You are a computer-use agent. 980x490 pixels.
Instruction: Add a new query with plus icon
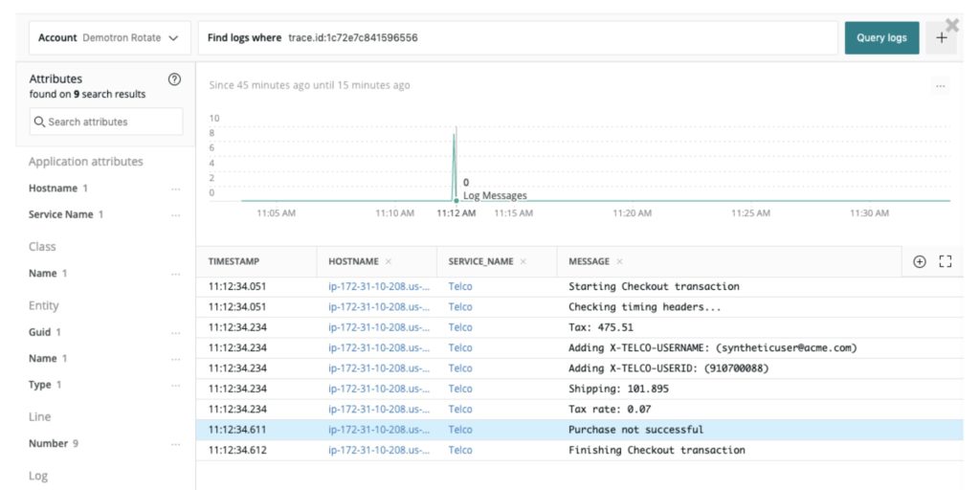pyautogui.click(x=942, y=37)
